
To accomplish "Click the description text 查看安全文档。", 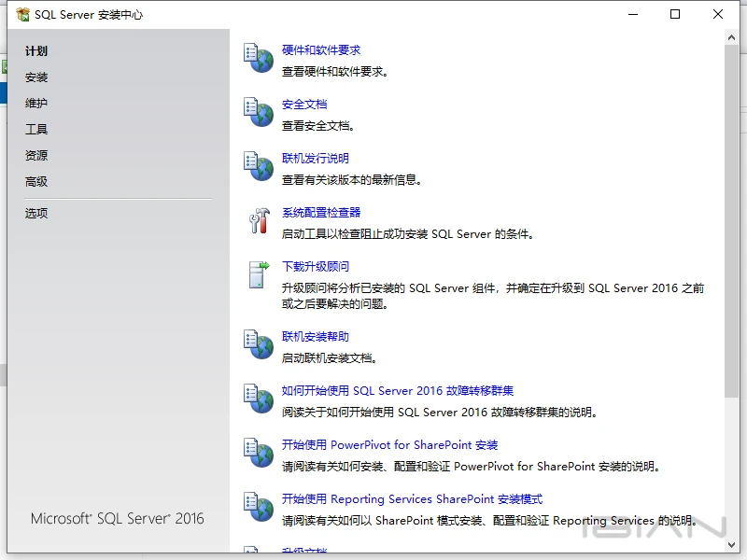I will coord(318,126).
